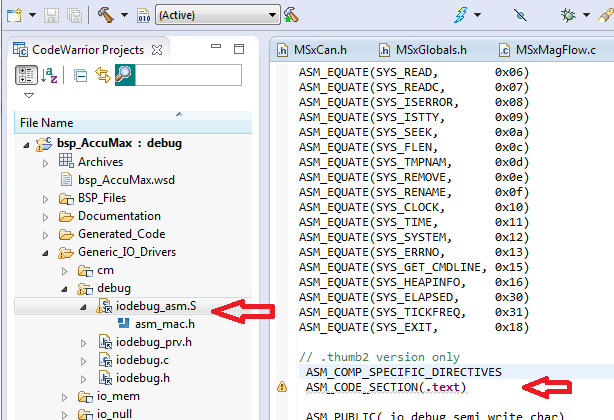The width and height of the screenshot is (614, 420).
Task: Open the projects view menu triangle
Action: pos(29,95)
